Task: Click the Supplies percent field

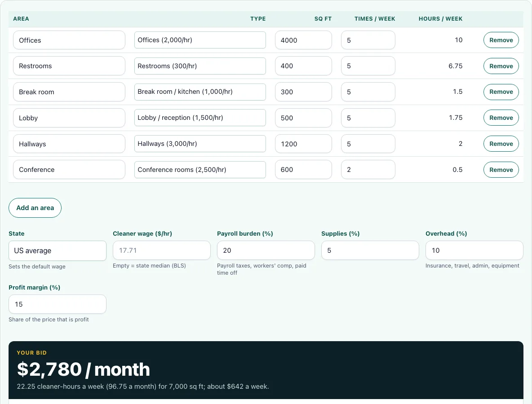Action: coord(370,250)
